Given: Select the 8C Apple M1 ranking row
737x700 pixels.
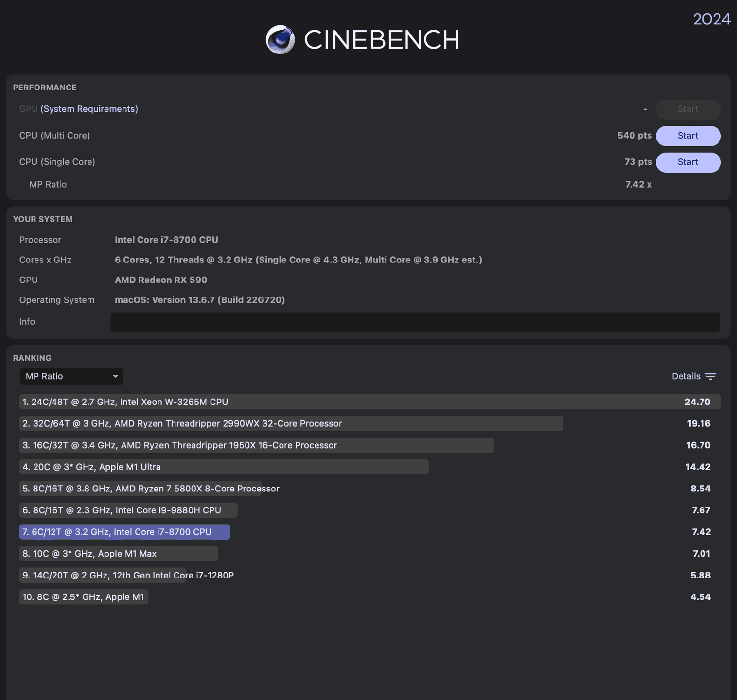Looking at the screenshot, I should (x=369, y=596).
